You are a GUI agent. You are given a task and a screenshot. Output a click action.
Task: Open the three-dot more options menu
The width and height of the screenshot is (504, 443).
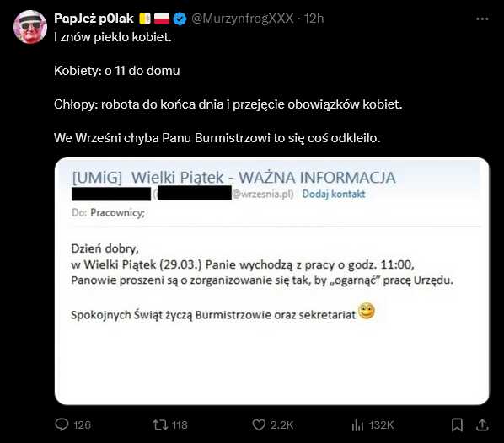point(482,19)
